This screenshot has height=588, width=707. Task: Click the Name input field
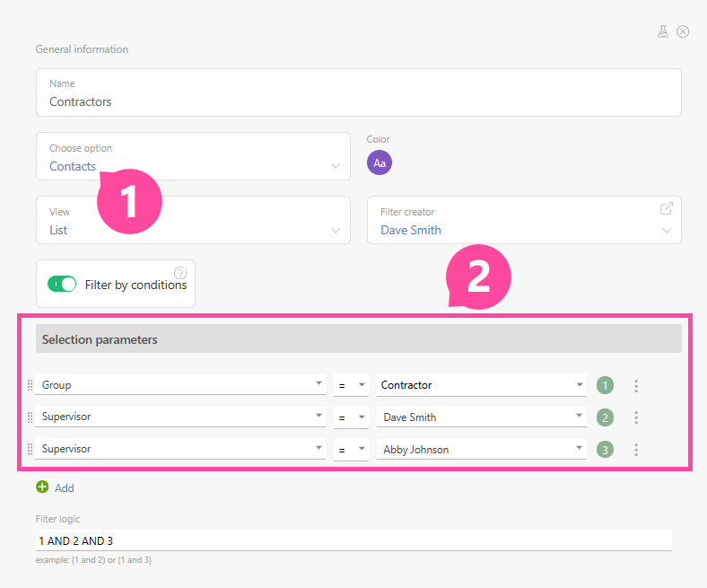point(359,101)
